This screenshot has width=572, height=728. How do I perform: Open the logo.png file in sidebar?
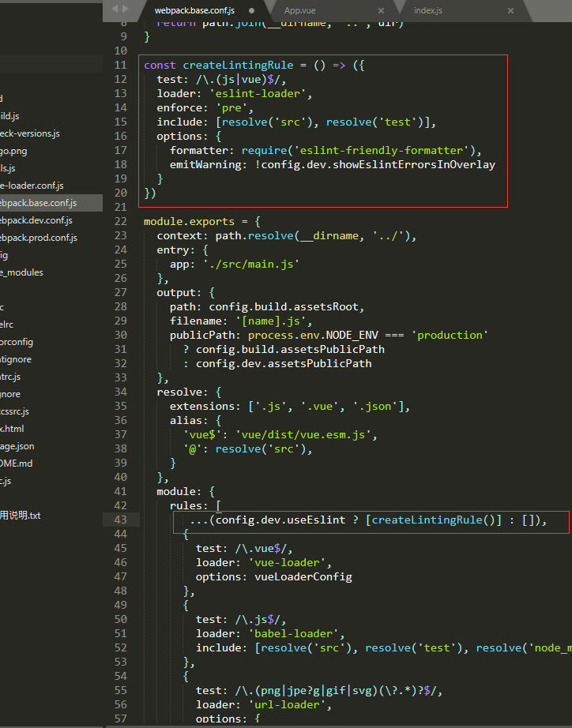13,151
